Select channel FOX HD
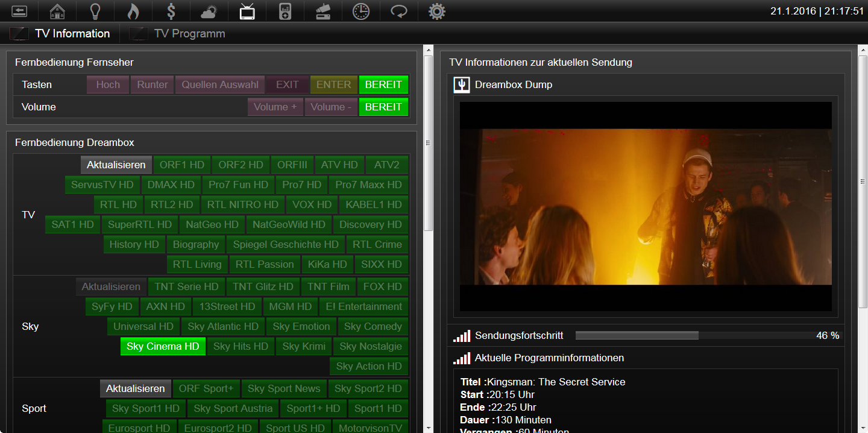Image resolution: width=868 pixels, height=433 pixels. pyautogui.click(x=383, y=286)
